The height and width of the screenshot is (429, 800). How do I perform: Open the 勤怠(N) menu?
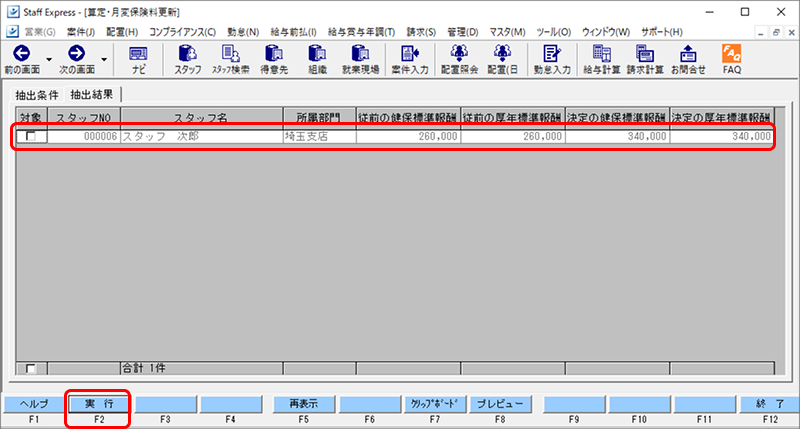(x=243, y=32)
